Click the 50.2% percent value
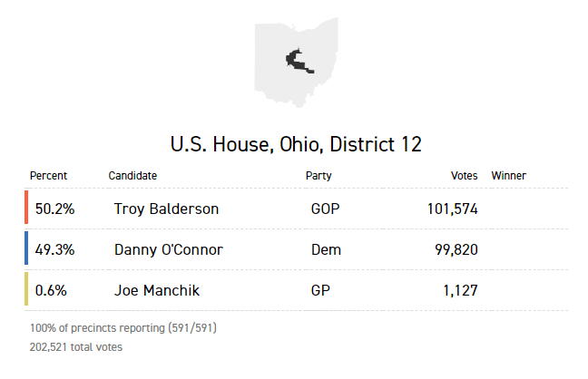 click(x=54, y=209)
